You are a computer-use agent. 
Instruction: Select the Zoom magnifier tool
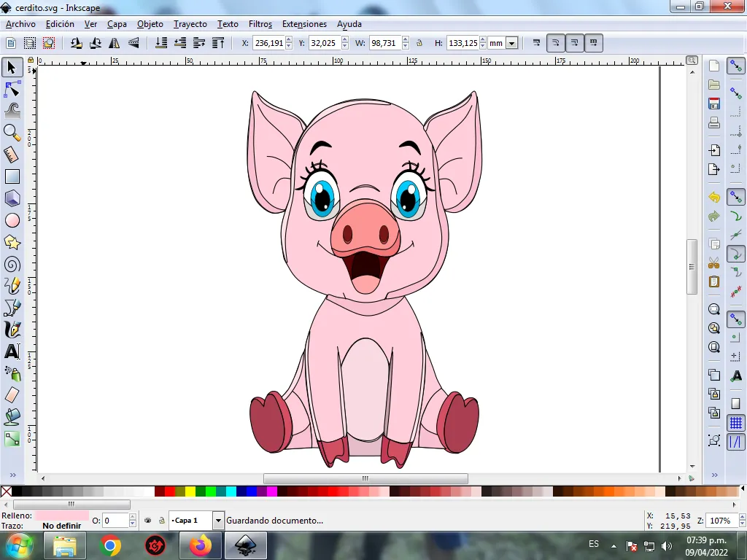click(x=12, y=133)
